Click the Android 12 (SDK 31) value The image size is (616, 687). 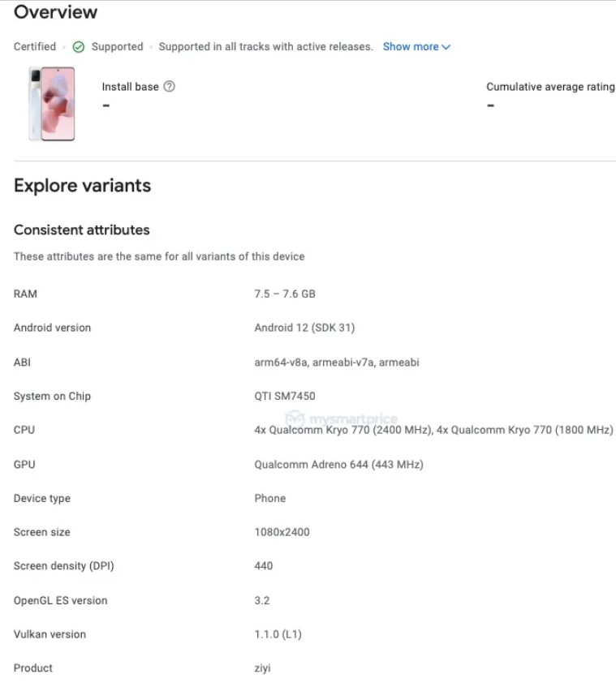pyautogui.click(x=304, y=328)
